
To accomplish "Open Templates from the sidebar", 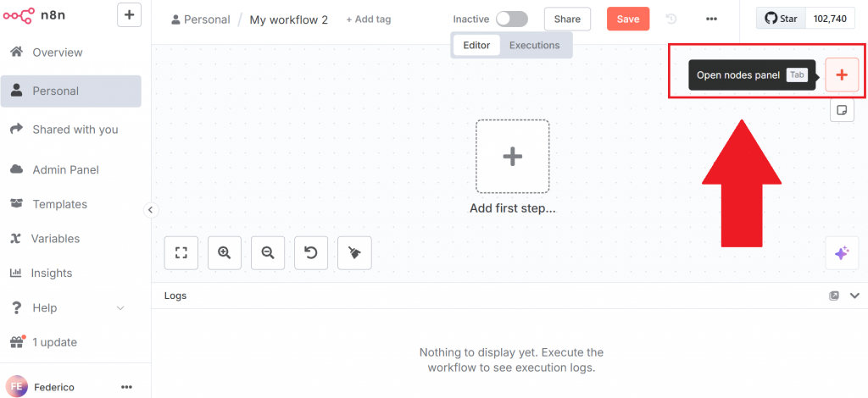I will click(x=59, y=204).
